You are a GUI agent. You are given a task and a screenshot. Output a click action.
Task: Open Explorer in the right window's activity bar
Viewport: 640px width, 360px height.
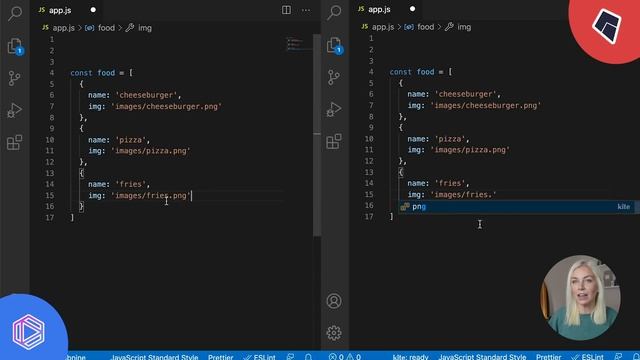tap(334, 45)
